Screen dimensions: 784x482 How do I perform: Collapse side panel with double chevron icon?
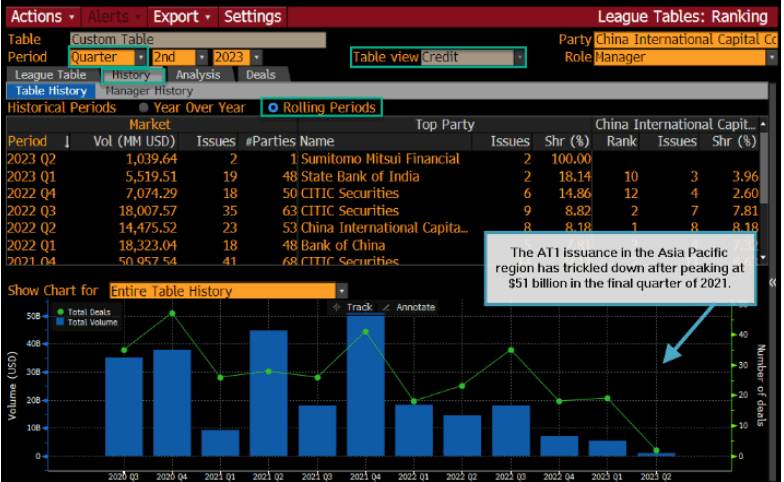[x=773, y=282]
